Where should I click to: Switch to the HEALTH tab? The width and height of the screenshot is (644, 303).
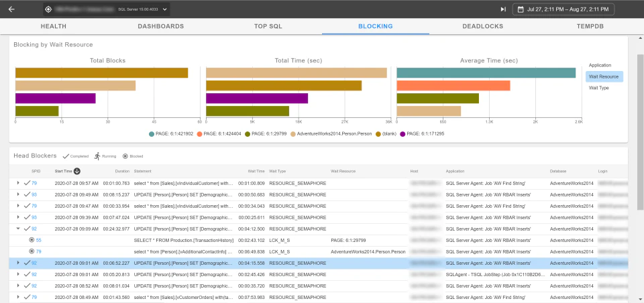tap(54, 26)
